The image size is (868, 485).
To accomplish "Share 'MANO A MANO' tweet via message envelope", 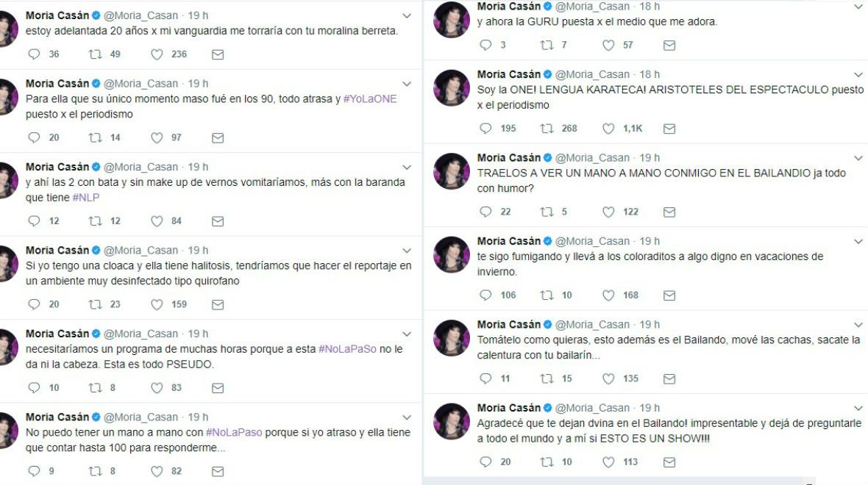I will [669, 212].
